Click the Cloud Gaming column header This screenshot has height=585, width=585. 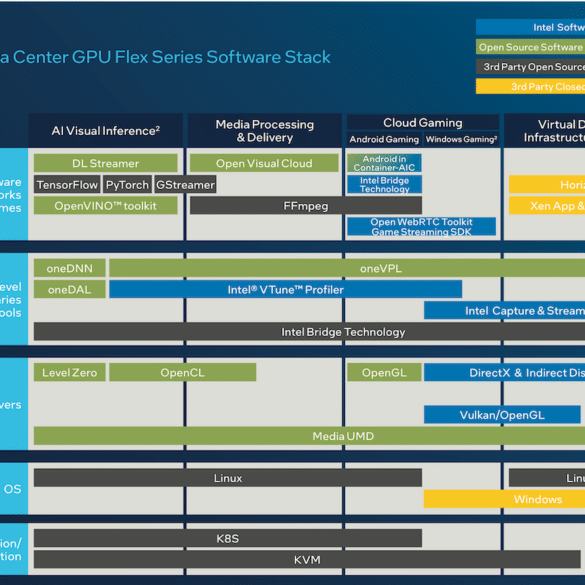click(x=423, y=122)
